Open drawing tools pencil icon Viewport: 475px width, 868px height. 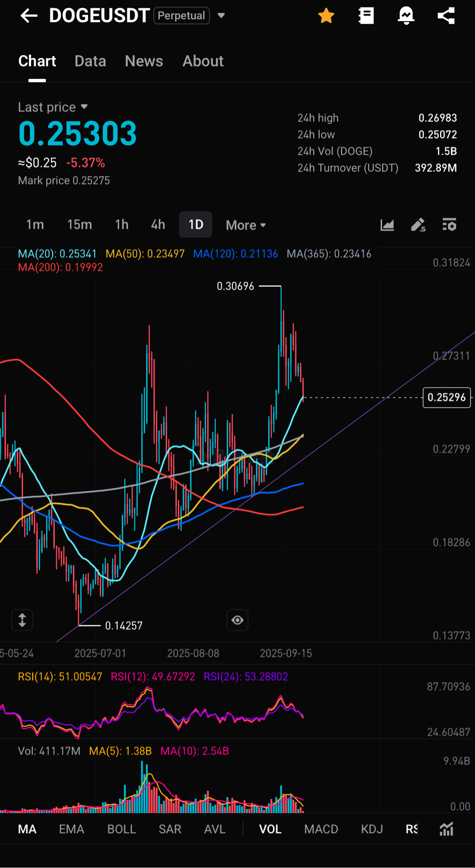[418, 225]
